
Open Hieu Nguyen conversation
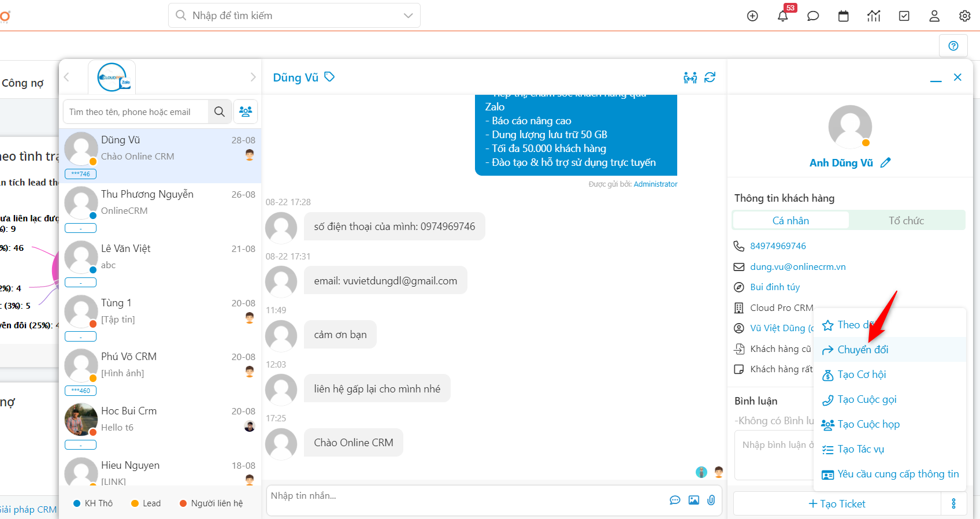(160, 470)
